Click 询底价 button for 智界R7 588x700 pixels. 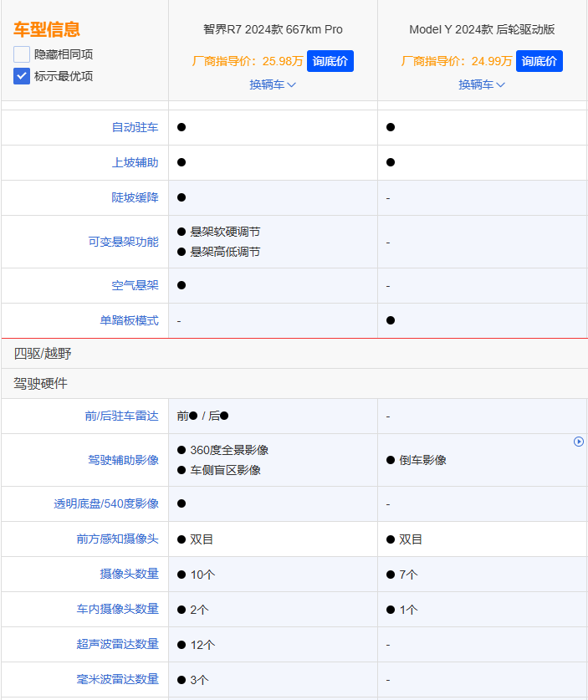[x=330, y=61]
